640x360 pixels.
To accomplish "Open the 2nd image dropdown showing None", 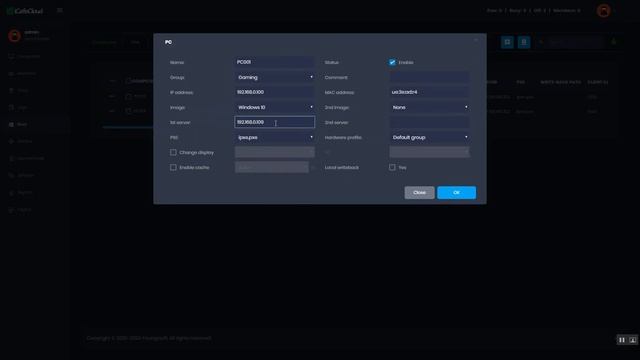I will [x=429, y=107].
